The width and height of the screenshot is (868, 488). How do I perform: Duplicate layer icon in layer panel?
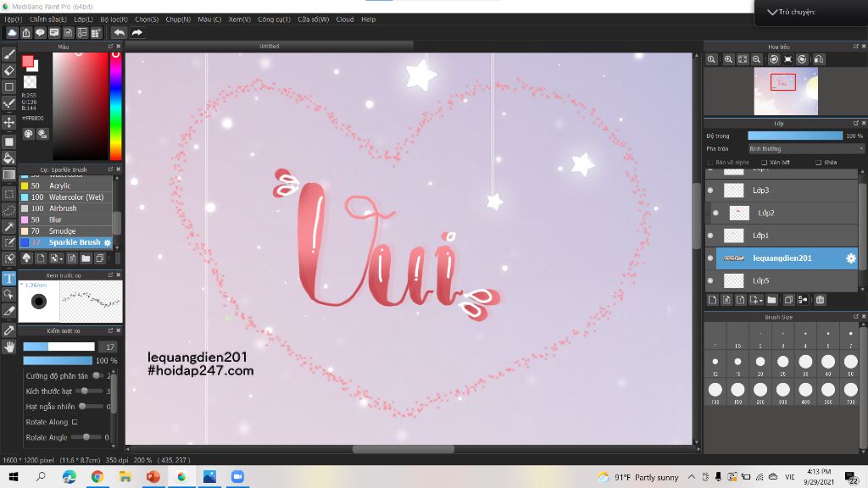point(788,300)
